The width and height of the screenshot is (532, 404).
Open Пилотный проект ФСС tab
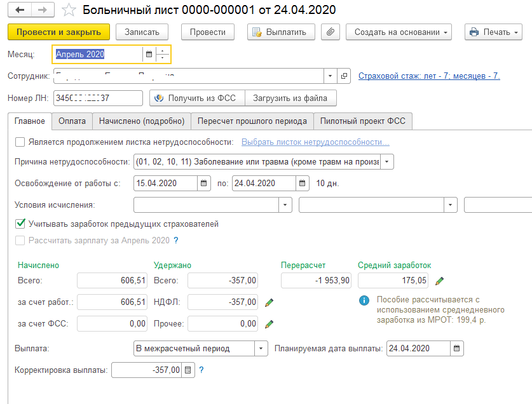tap(364, 121)
